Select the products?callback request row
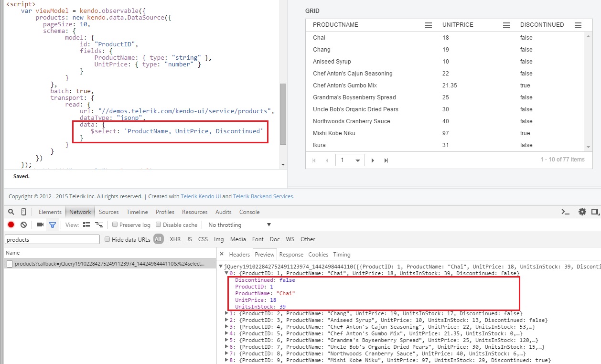The image size is (601, 364). tap(109, 264)
